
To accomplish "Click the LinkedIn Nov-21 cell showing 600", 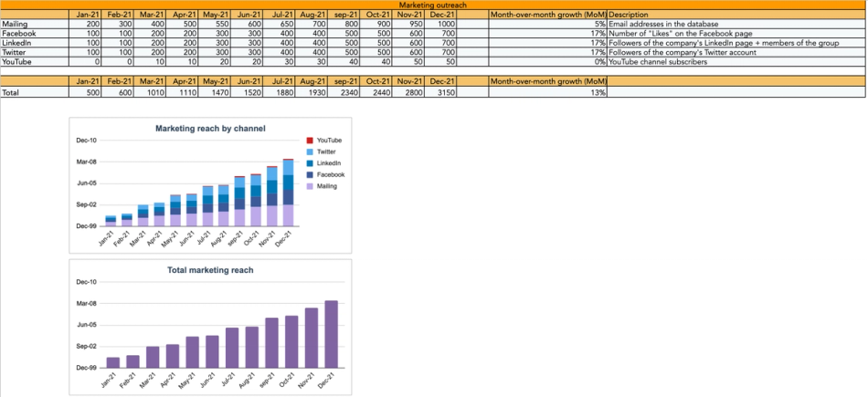I will pyautogui.click(x=408, y=43).
